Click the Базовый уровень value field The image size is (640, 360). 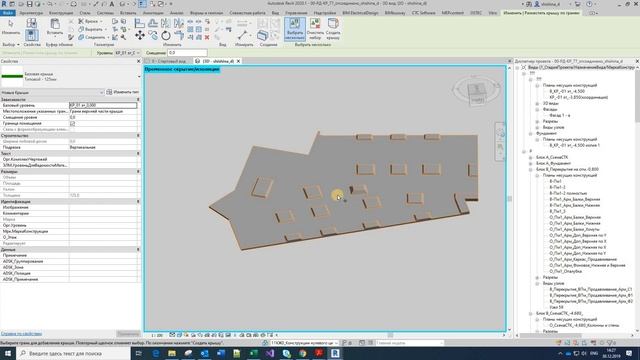(103, 105)
